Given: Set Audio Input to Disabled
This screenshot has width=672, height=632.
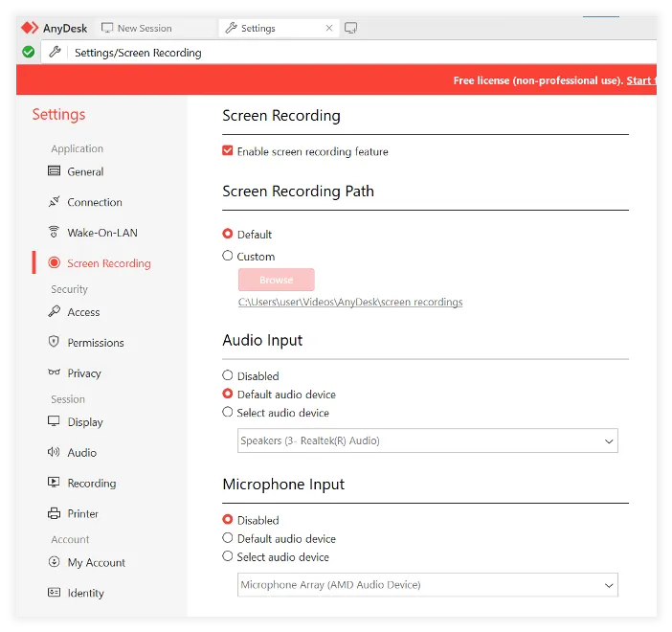Looking at the screenshot, I should [228, 375].
